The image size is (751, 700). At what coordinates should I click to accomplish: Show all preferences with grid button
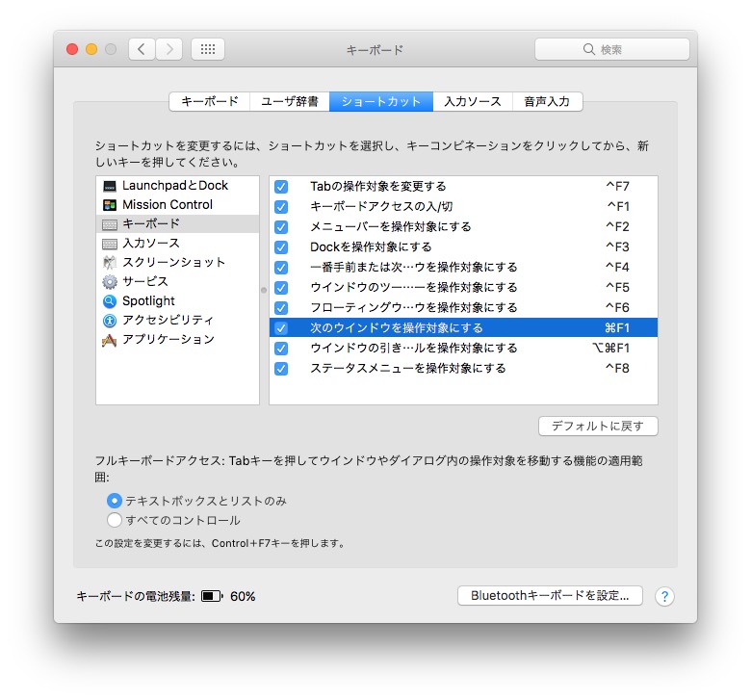(x=208, y=49)
